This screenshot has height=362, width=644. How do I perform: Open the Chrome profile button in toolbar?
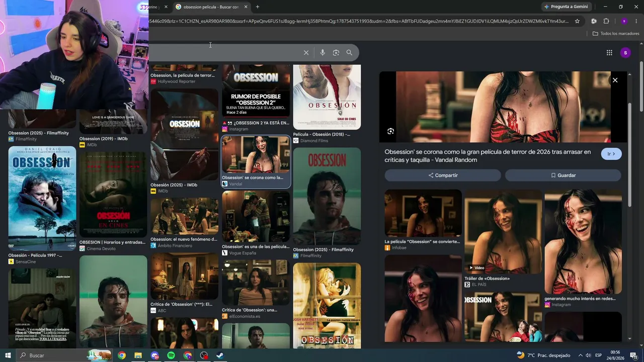point(624,21)
